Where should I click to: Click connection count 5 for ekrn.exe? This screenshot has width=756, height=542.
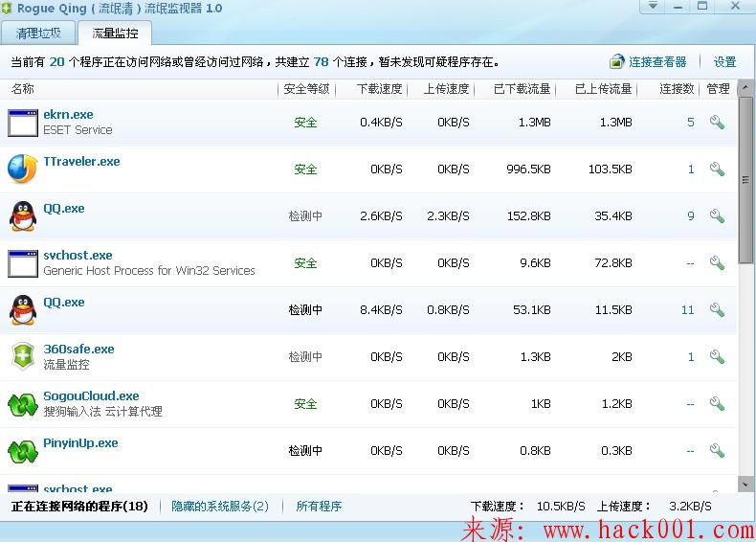click(x=690, y=123)
